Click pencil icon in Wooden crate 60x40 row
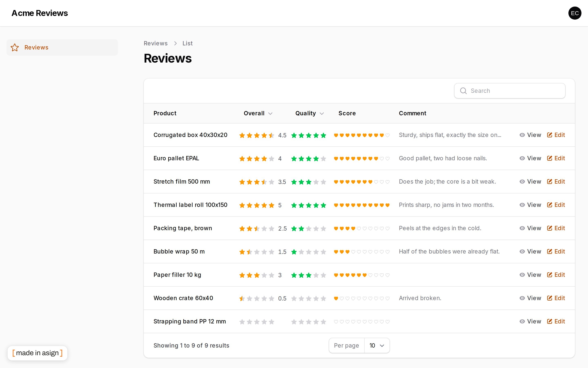The width and height of the screenshot is (588, 368). coord(549,298)
